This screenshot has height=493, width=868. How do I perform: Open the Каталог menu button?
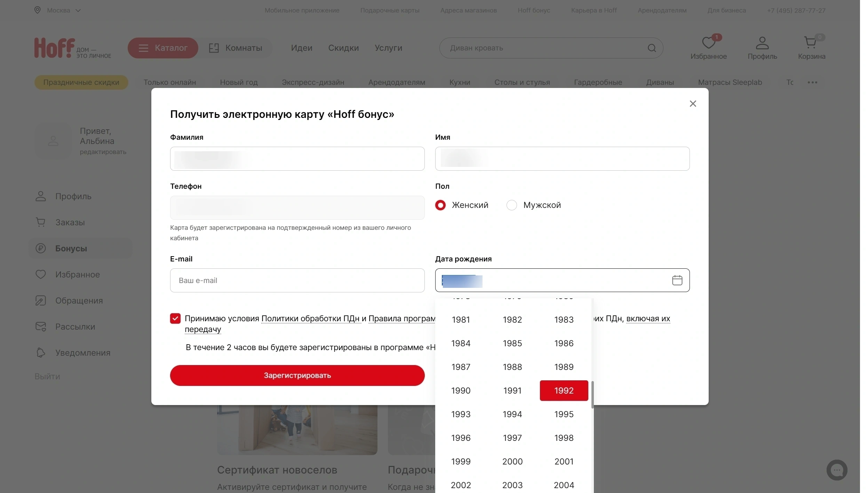[x=163, y=48]
